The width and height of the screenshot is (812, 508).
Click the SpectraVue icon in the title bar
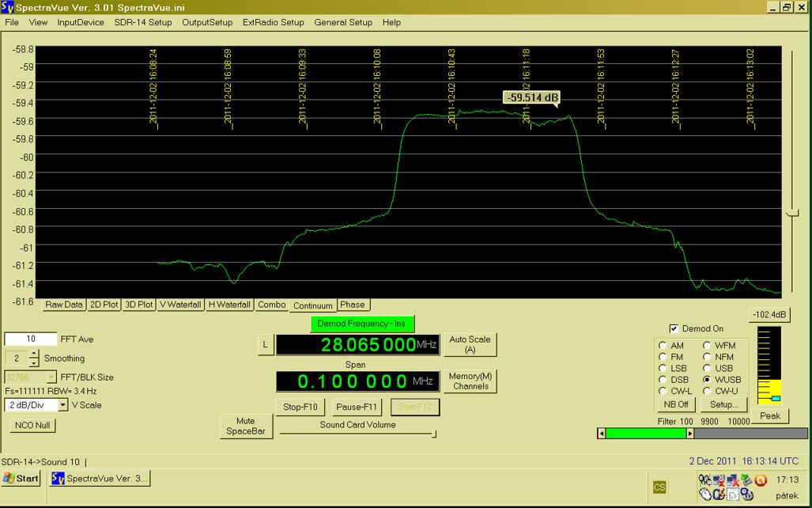(7, 7)
